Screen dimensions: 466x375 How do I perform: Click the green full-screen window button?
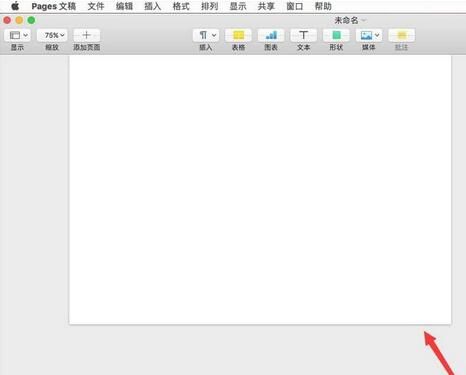pos(31,20)
